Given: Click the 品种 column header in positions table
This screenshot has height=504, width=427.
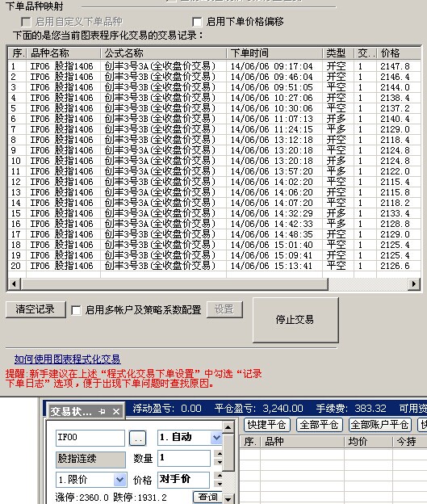Looking at the screenshot, I should [302, 442].
